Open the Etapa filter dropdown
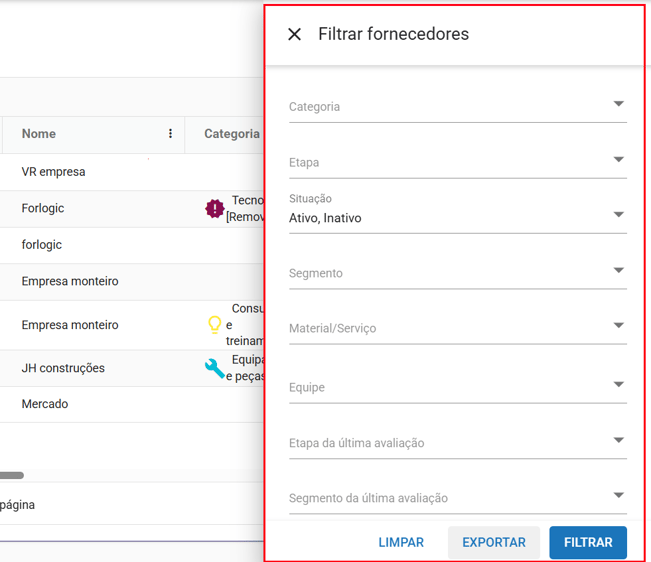This screenshot has height=562, width=651. coord(457,162)
